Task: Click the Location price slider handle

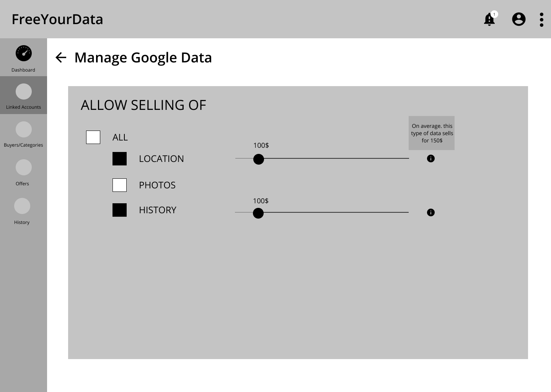Action: tap(259, 159)
